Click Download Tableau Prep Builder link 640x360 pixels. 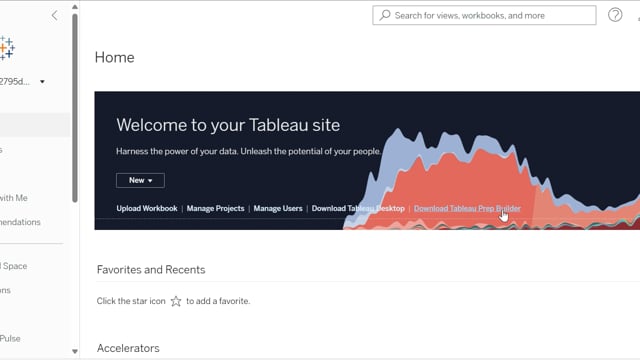tap(467, 209)
